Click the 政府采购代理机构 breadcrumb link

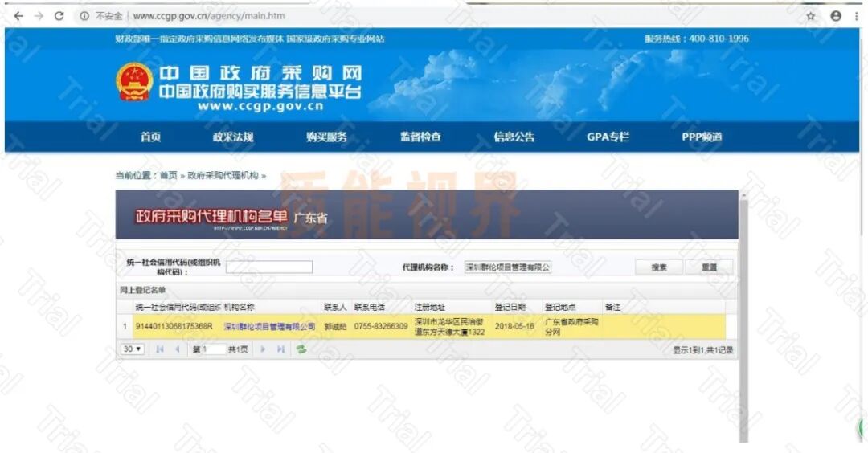223,175
